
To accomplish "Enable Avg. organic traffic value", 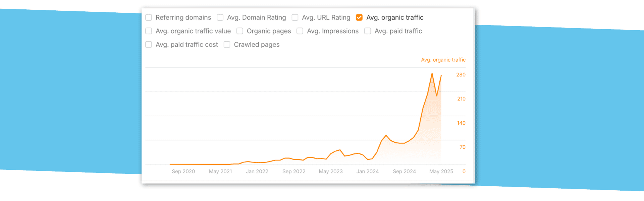I will [149, 31].
